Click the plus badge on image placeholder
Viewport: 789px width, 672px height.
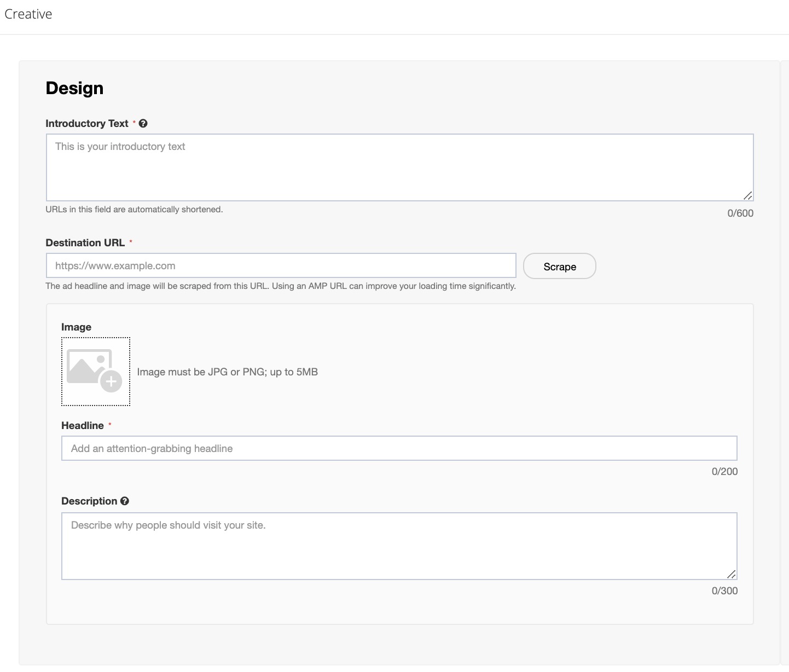point(111,381)
